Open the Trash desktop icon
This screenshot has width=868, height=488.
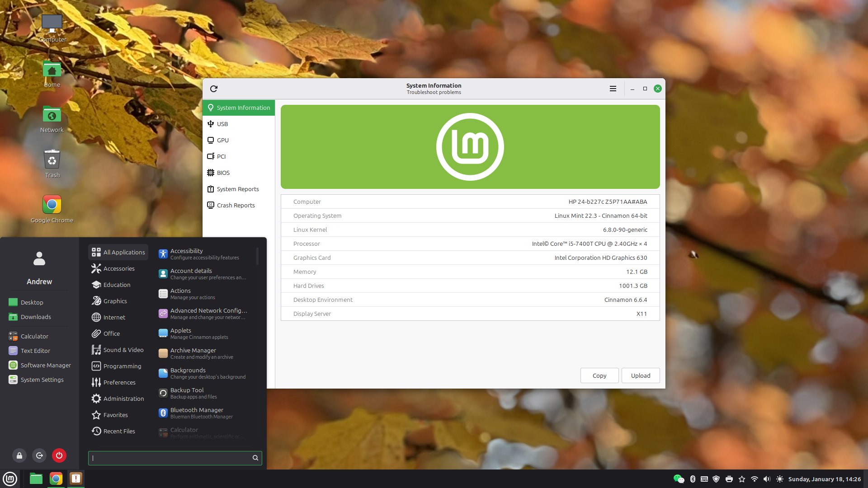point(52,164)
